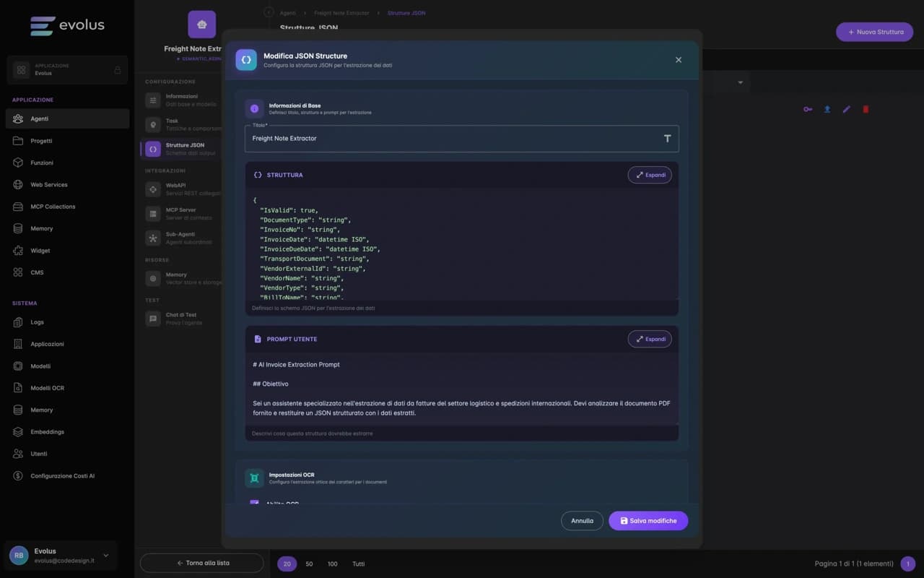The height and width of the screenshot is (578, 924).
Task: Select Tutti items per page option
Action: 358,564
